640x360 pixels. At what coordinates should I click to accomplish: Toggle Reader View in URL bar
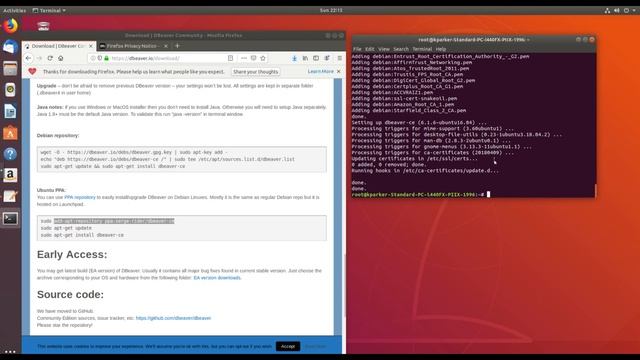click(x=231, y=58)
